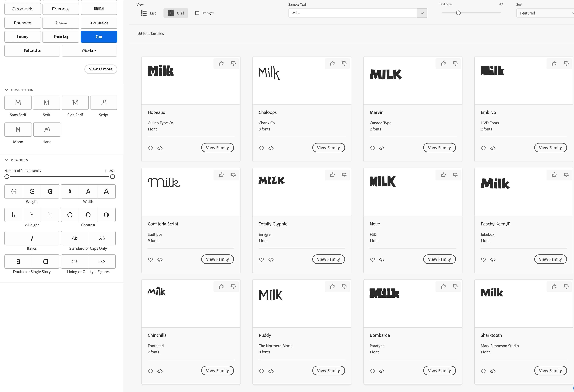Favorite the Confiteria Script family
574x392 pixels.
[x=150, y=259]
